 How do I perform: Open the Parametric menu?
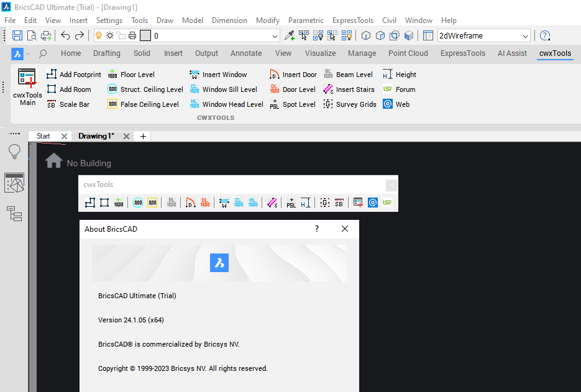(x=306, y=21)
